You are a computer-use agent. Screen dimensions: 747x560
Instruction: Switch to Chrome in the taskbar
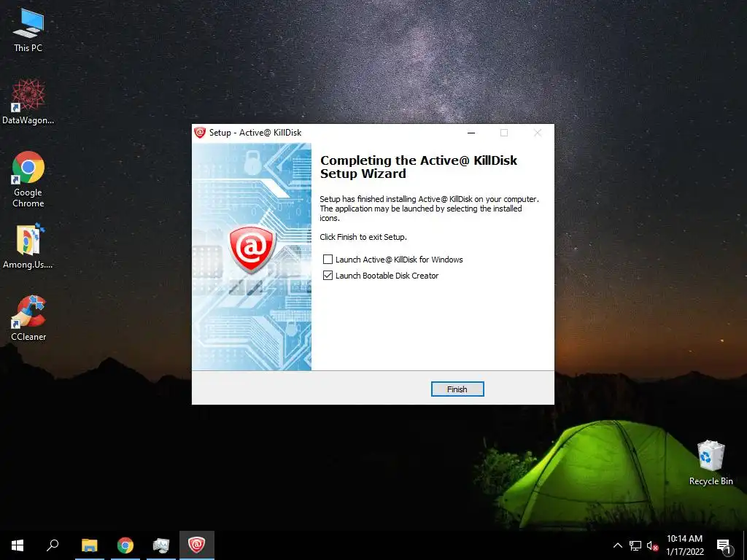point(125,545)
